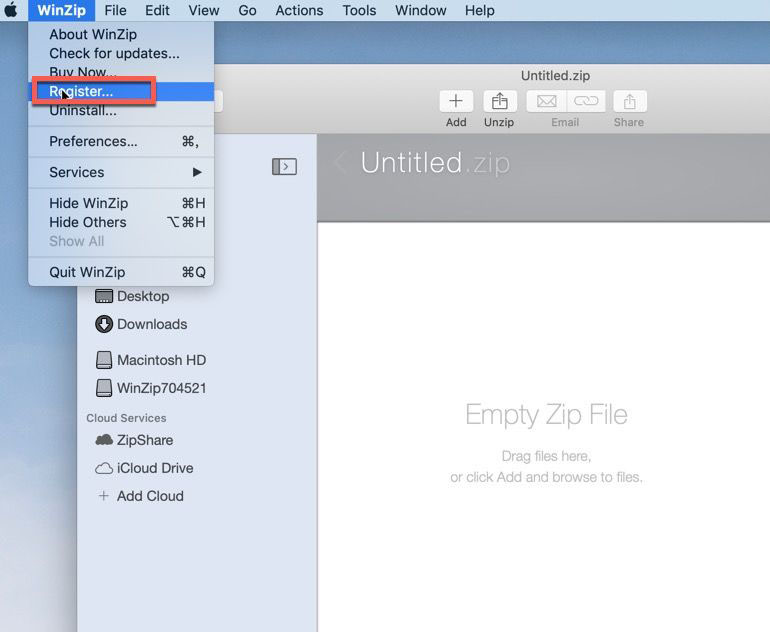Image resolution: width=770 pixels, height=632 pixels.
Task: Click the Unzip toolbar icon
Action: (499, 101)
